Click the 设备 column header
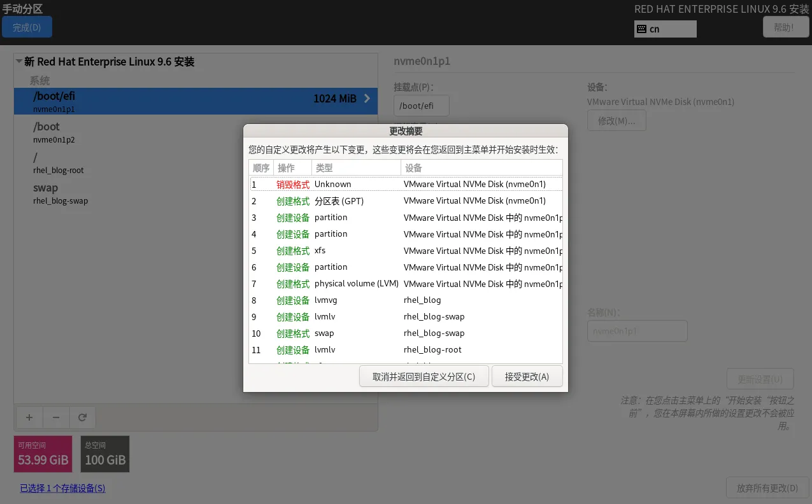Image resolution: width=812 pixels, height=504 pixels. (x=481, y=168)
